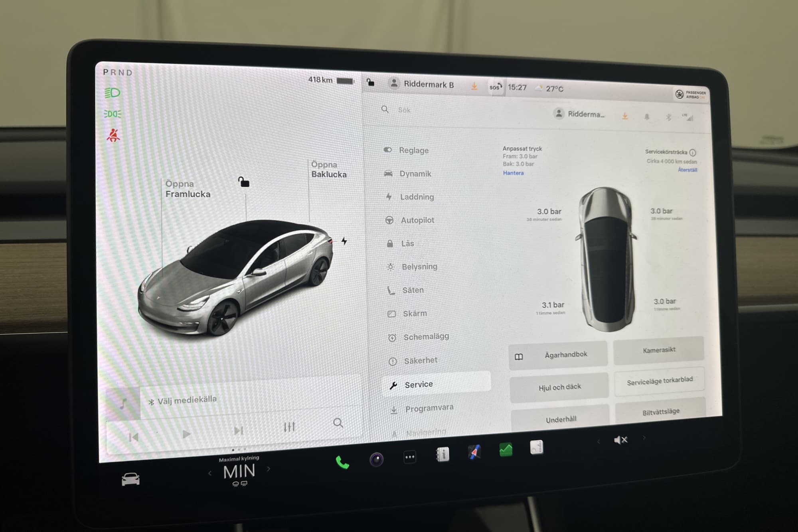Open the calendar notes dock icon
This screenshot has width=798, height=532.
pyautogui.click(x=536, y=447)
